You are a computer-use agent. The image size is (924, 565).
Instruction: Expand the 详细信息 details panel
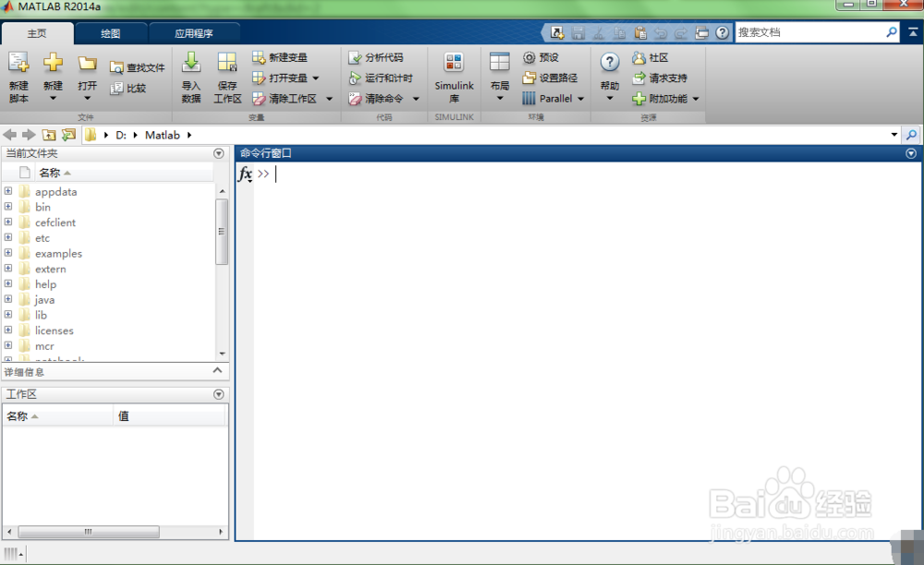coord(217,371)
